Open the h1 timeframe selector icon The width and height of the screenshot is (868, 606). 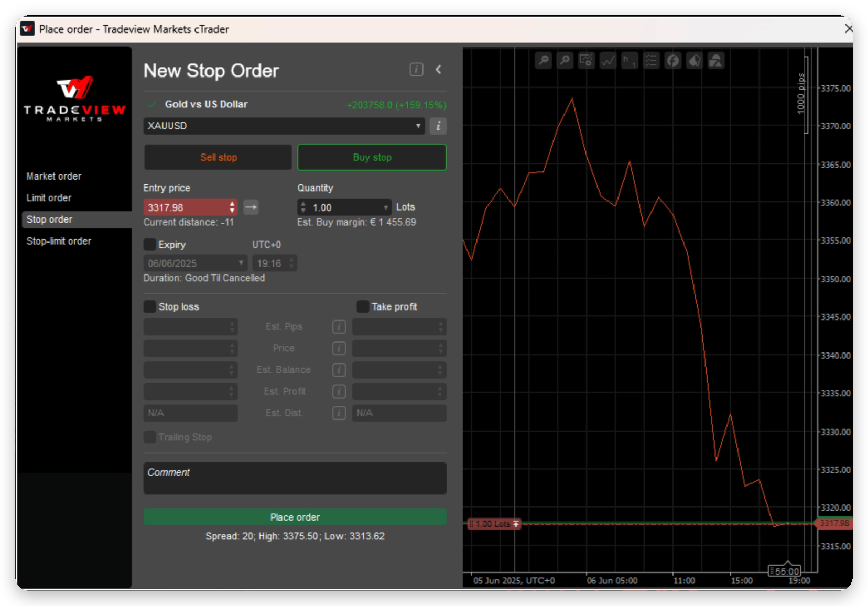coord(630,61)
